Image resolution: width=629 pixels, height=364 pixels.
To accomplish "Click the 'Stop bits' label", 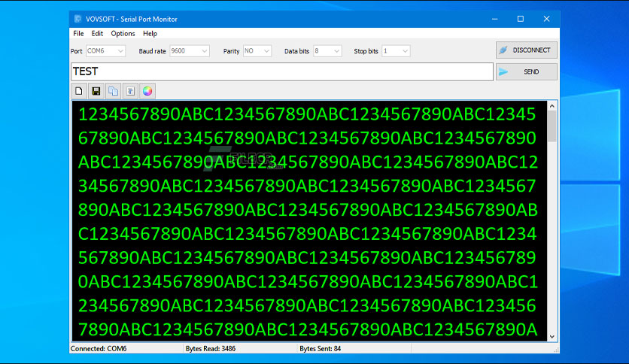I will [x=366, y=51].
